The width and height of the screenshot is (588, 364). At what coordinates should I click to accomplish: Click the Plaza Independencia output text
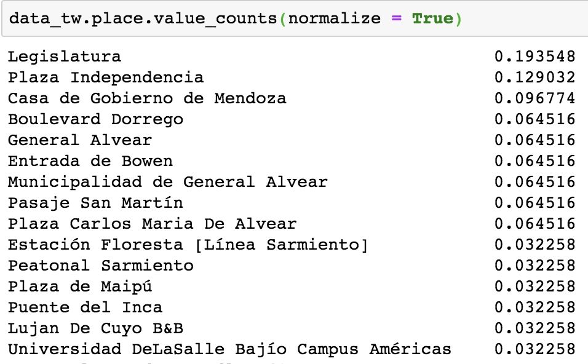[106, 78]
